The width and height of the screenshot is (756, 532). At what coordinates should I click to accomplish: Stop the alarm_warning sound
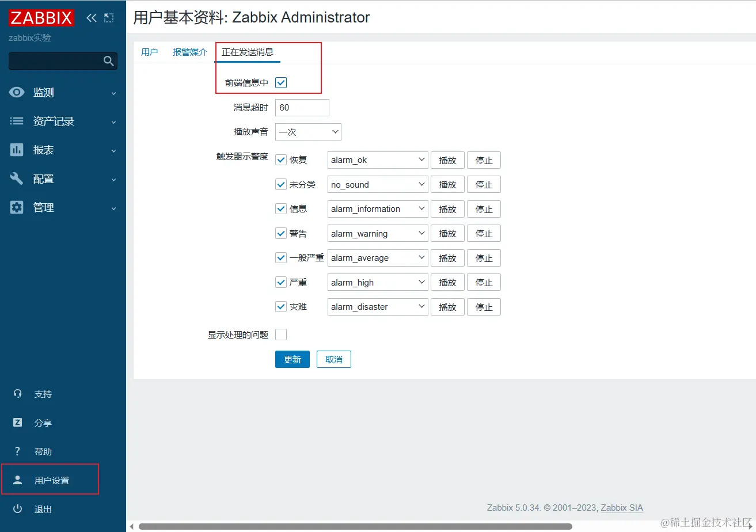pos(484,234)
